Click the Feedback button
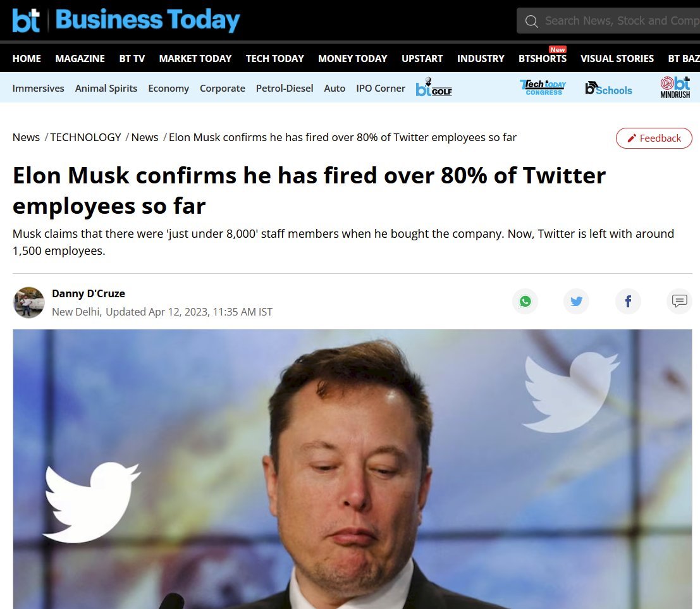 [654, 138]
